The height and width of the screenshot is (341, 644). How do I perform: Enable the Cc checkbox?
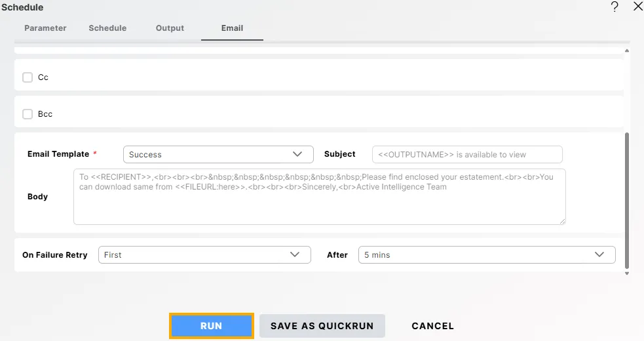pyautogui.click(x=28, y=77)
